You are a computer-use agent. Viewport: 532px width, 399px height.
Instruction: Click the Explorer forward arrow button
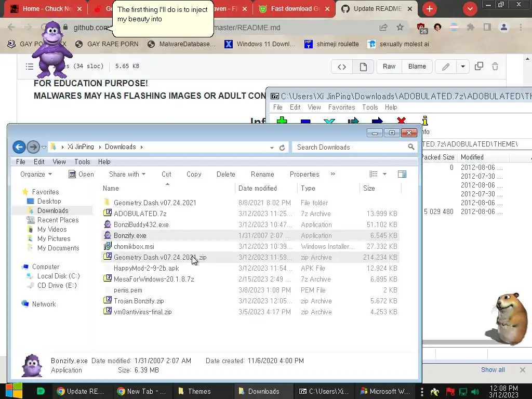33,147
